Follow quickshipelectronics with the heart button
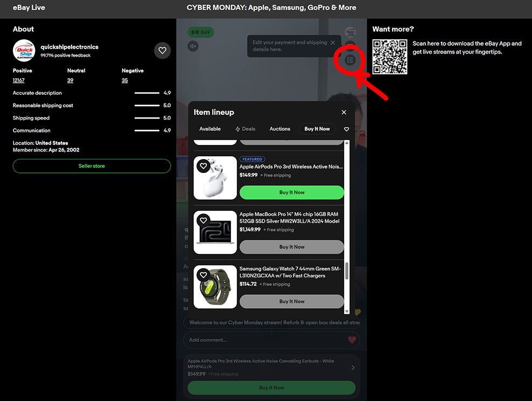Screen dimensions: 532x401 click(x=162, y=51)
